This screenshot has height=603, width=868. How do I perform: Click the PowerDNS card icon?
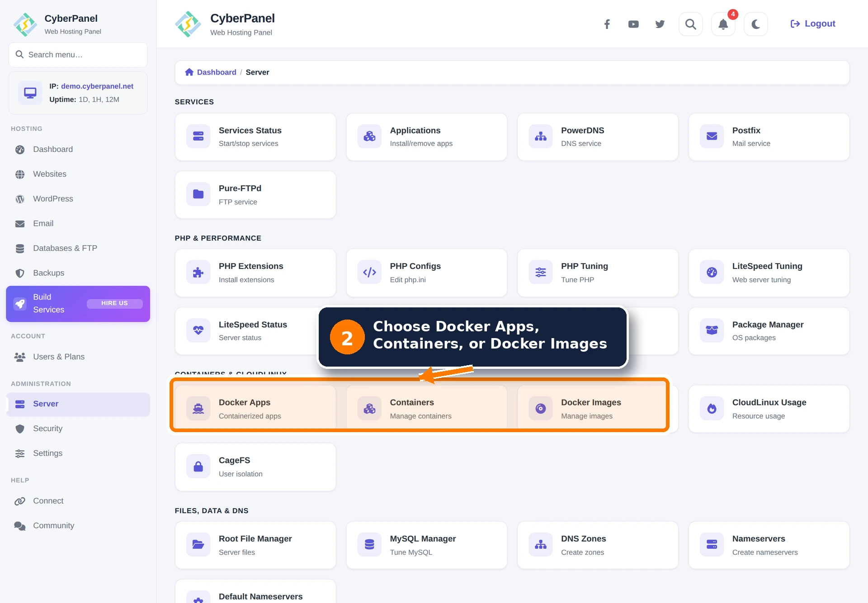point(541,136)
